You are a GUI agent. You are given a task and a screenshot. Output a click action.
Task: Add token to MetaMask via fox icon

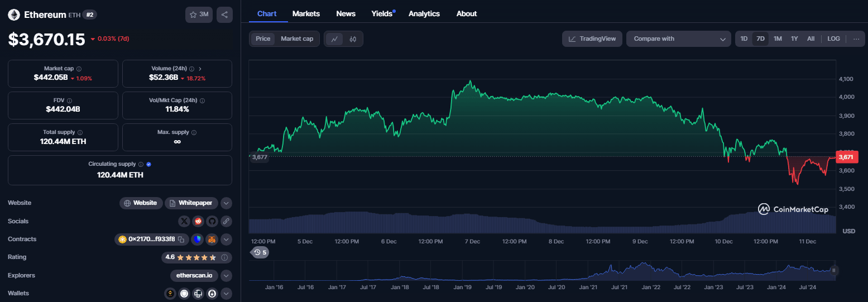click(212, 239)
